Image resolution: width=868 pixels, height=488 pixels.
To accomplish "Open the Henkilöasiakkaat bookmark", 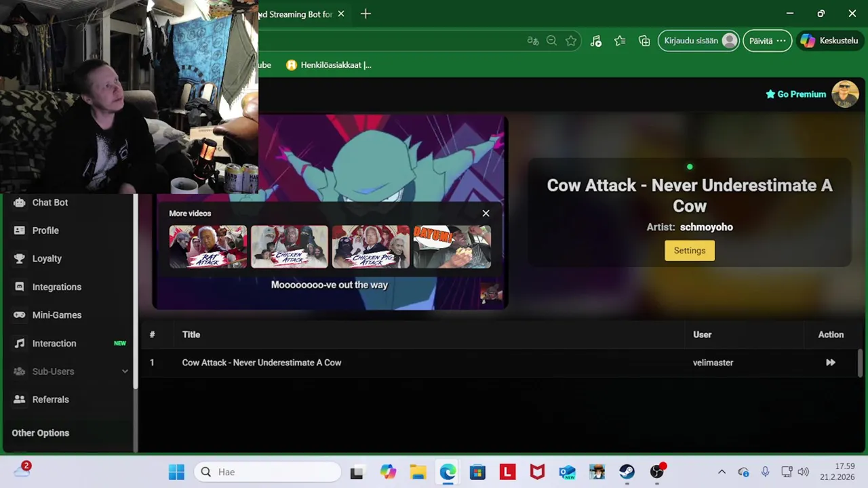I will (329, 65).
